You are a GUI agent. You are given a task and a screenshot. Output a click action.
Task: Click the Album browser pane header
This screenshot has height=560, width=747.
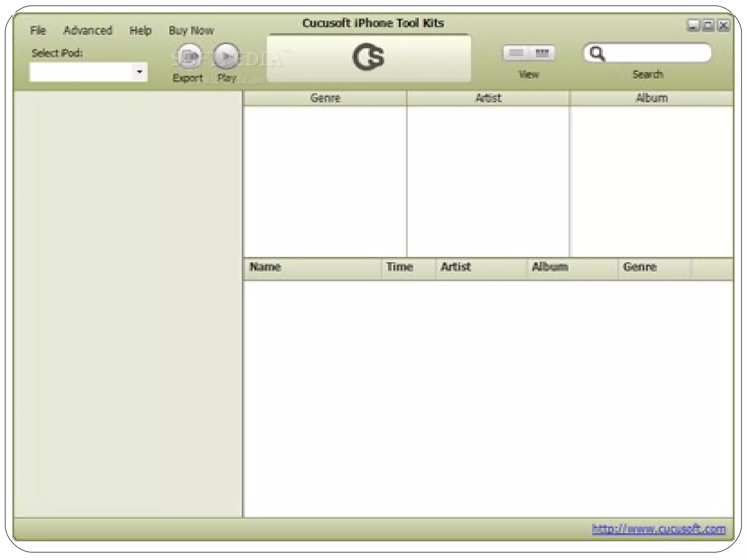pyautogui.click(x=651, y=98)
